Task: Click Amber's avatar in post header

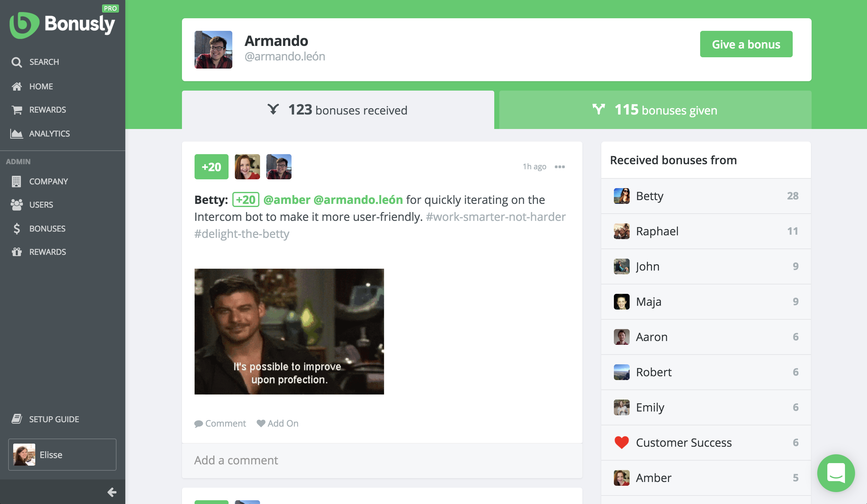Action: (247, 167)
